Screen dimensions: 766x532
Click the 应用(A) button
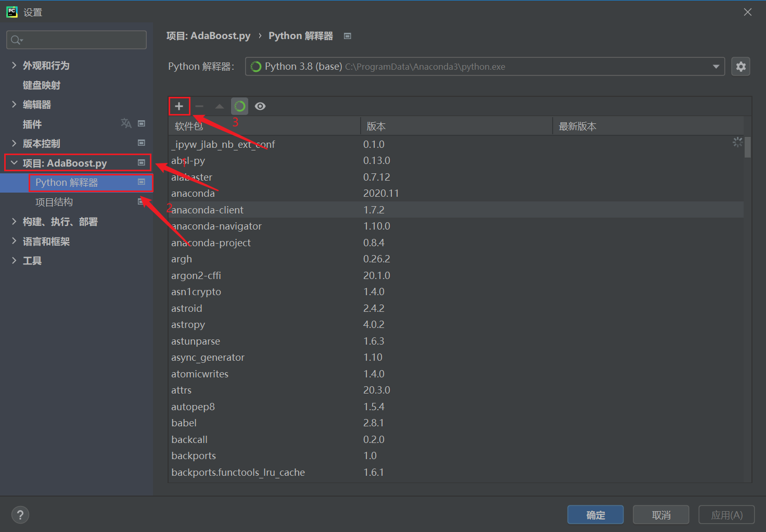click(726, 515)
